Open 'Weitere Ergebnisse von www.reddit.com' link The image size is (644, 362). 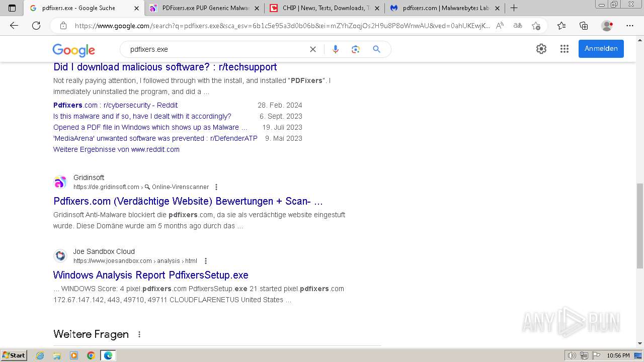point(116,149)
